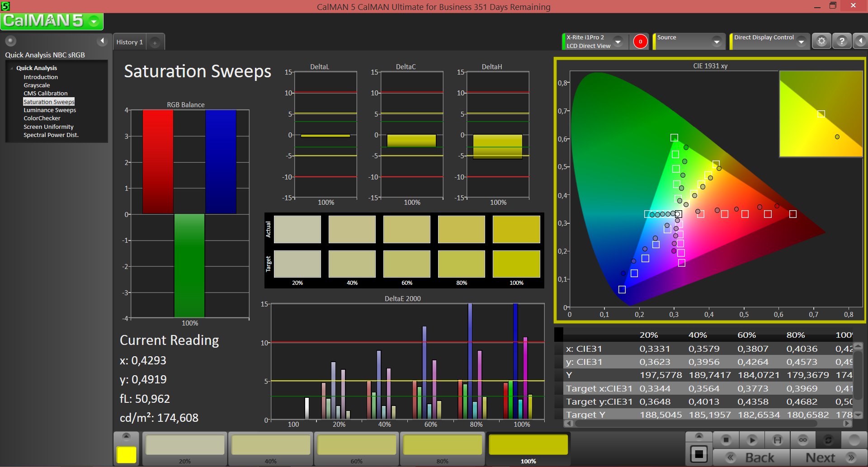The image size is (868, 467).
Task: Switch to the History 1 tab
Action: coord(130,42)
